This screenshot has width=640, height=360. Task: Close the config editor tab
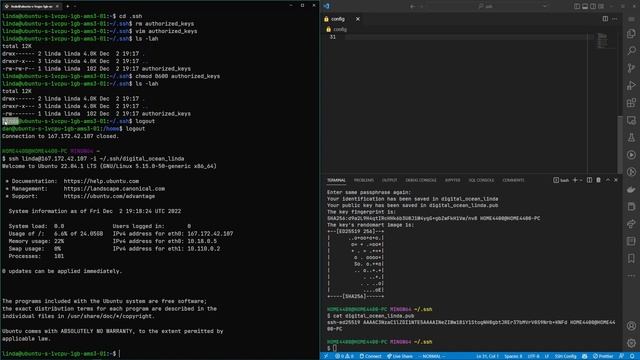358,19
